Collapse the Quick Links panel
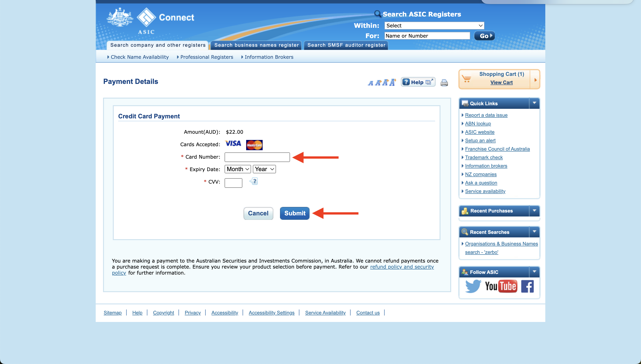The width and height of the screenshot is (641, 364). pos(534,103)
